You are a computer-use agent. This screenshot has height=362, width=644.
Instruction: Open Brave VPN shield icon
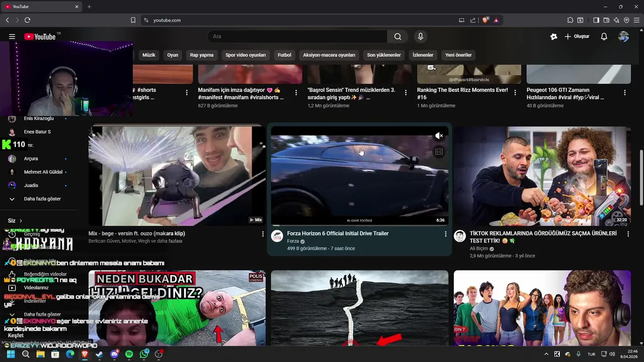[x=626, y=20]
